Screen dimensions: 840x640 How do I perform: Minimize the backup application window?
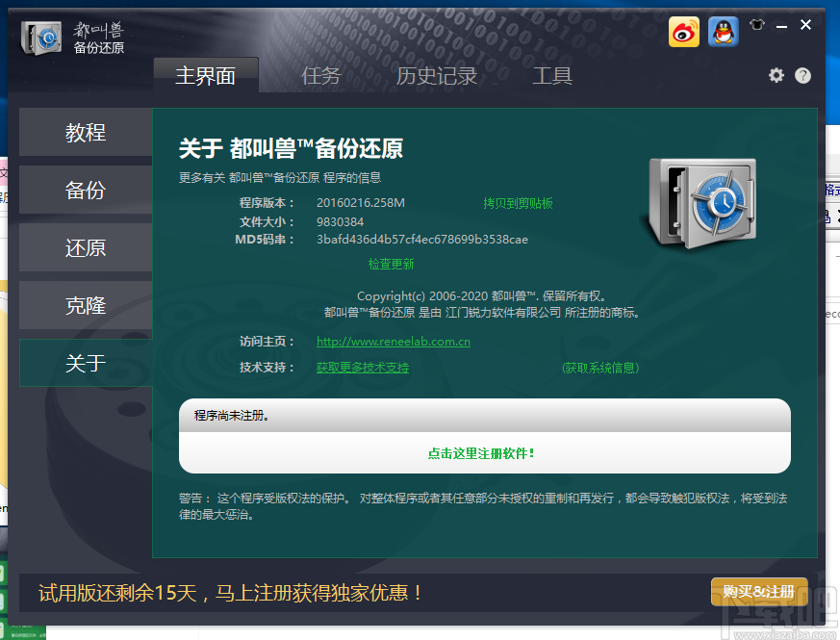click(x=781, y=25)
